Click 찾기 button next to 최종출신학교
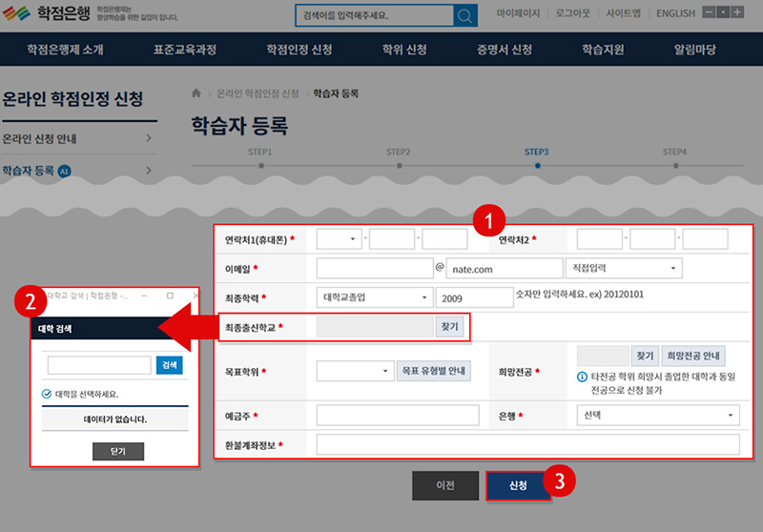Image resolution: width=763 pixels, height=532 pixels. [449, 326]
